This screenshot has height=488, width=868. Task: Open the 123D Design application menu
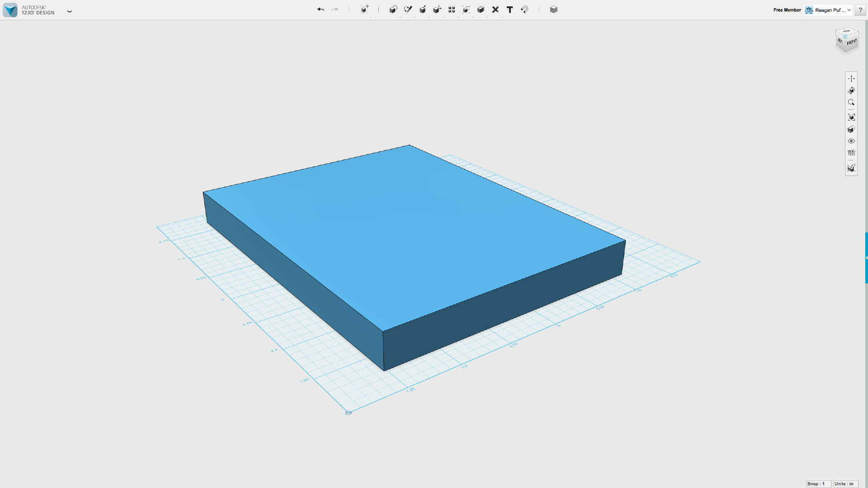click(70, 11)
